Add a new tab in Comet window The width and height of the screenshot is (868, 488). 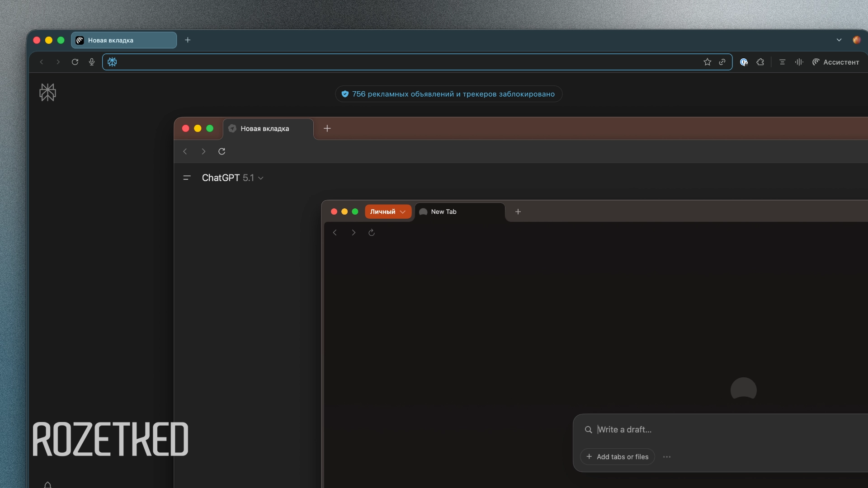(188, 40)
